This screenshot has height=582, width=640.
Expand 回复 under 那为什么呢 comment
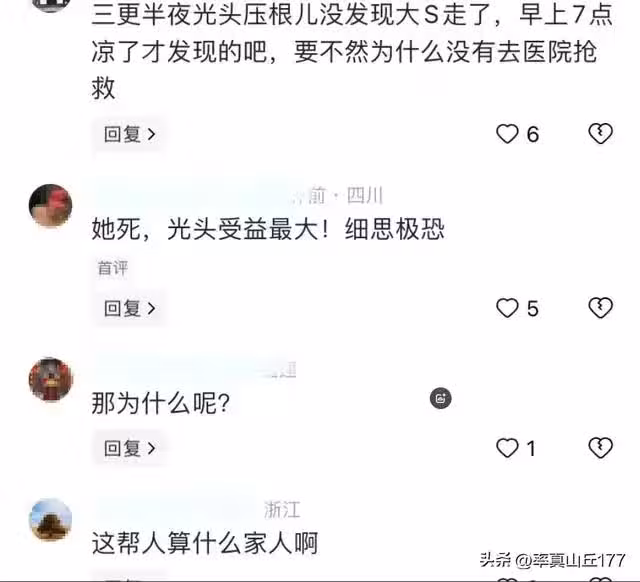129,449
